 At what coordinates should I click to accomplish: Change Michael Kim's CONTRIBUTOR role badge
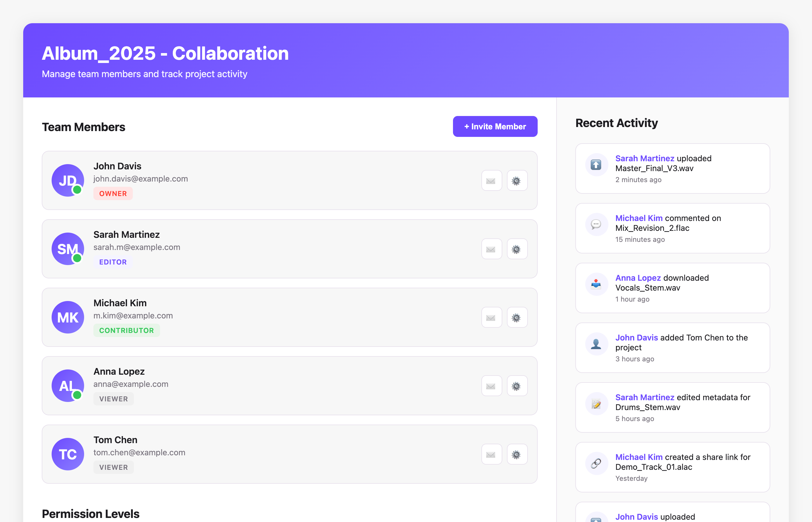[126, 331]
